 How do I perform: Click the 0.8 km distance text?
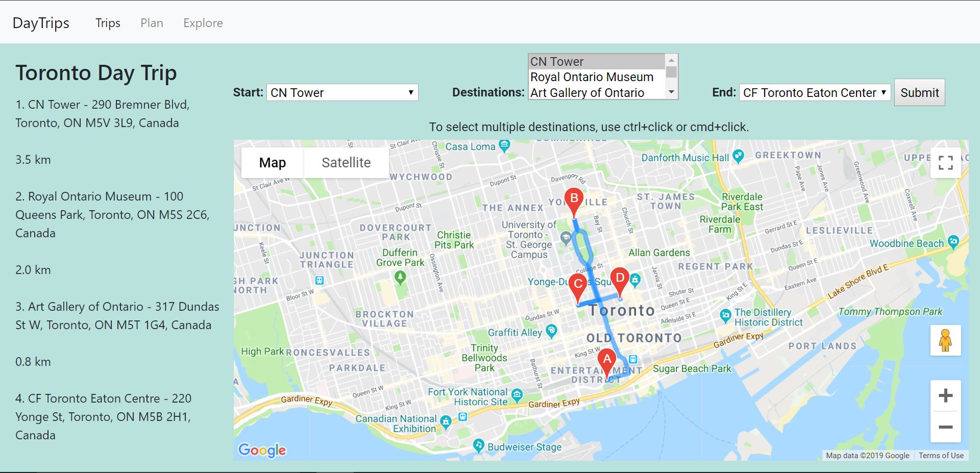pos(33,362)
